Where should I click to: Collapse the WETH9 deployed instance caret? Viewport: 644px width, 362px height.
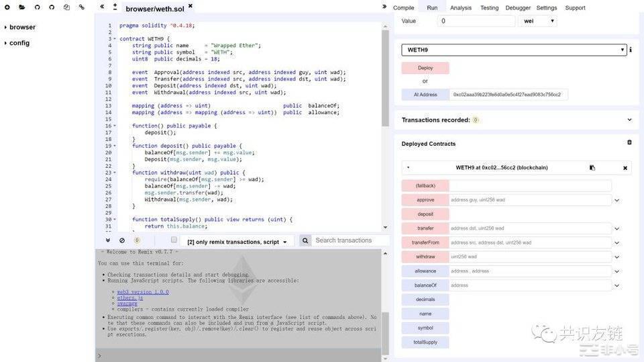408,168
